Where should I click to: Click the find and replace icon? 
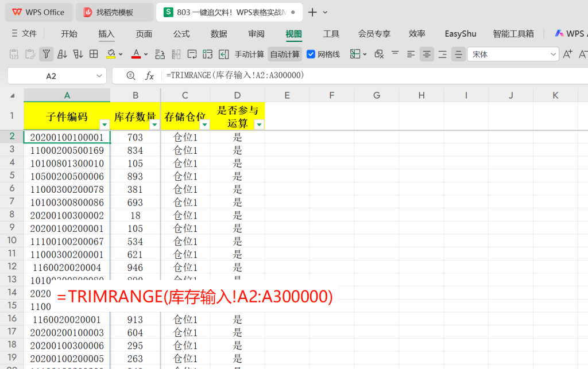(160, 55)
